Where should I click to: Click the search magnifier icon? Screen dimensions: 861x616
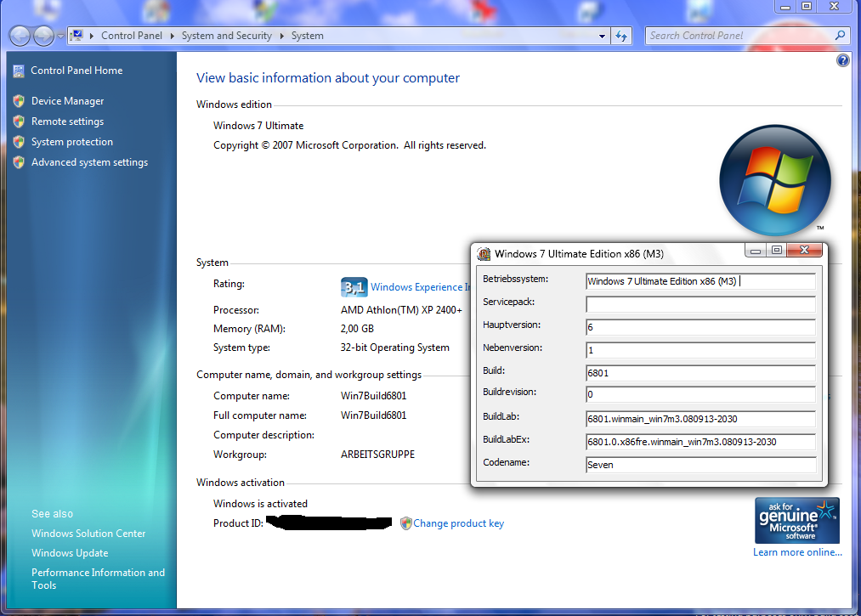point(840,36)
